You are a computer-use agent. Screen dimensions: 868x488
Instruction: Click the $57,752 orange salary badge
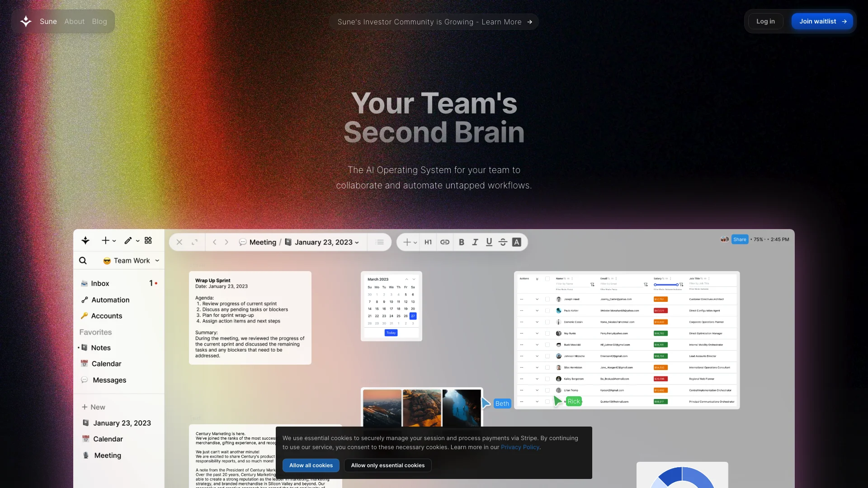660,299
